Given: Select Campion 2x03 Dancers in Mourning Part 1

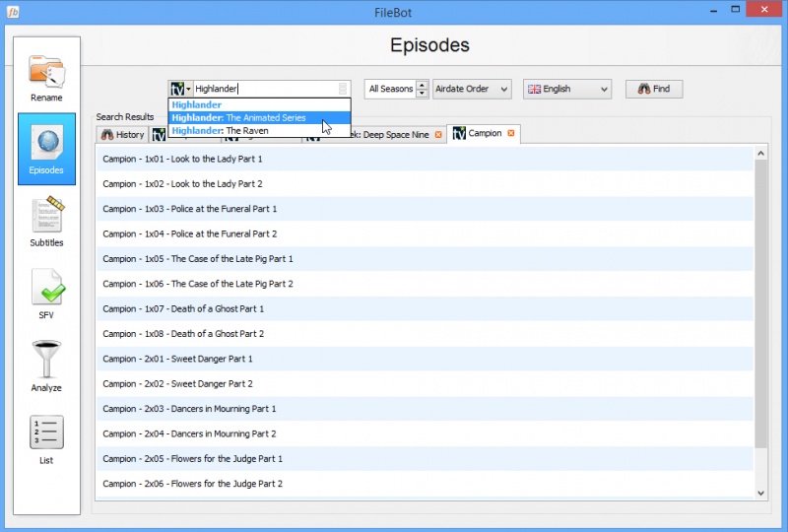Looking at the screenshot, I should 425,409.
